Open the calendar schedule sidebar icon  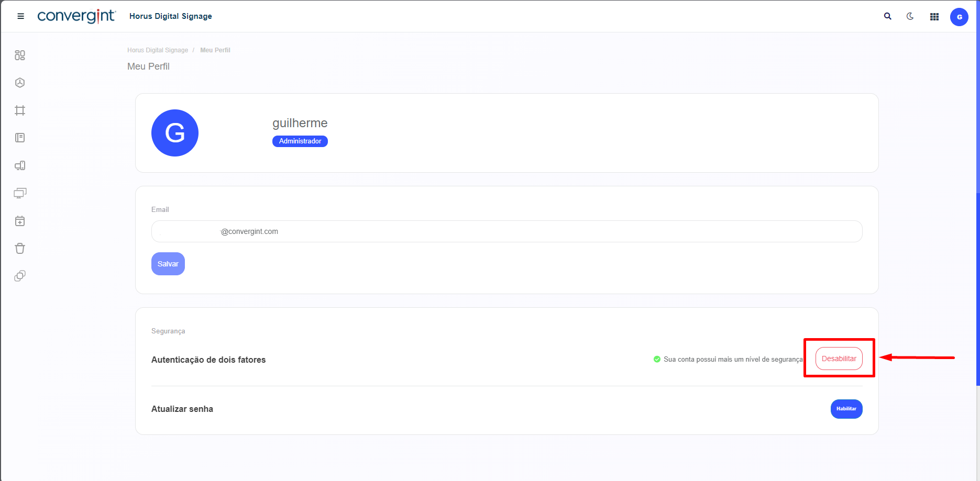[20, 221]
